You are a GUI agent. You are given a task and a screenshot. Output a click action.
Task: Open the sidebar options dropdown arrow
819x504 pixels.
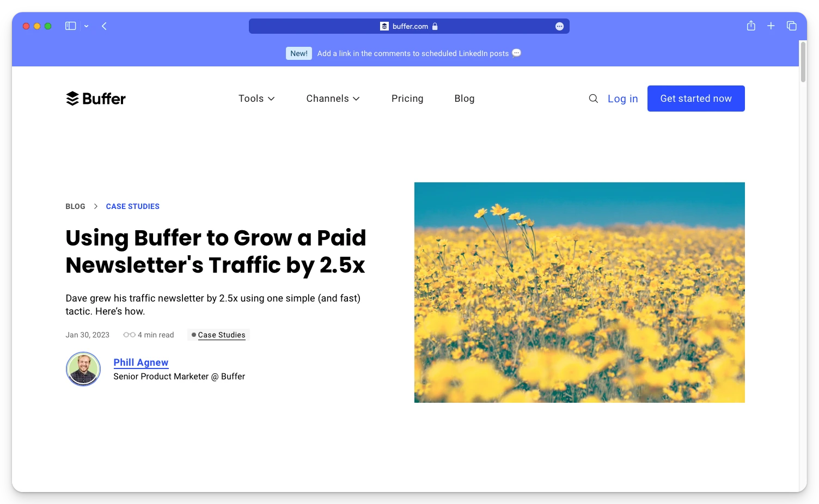86,26
